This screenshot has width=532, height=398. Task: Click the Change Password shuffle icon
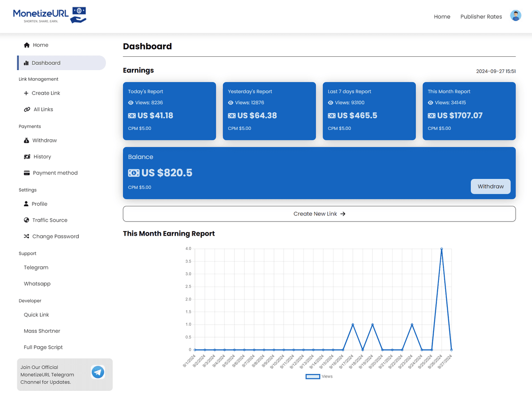coord(27,236)
